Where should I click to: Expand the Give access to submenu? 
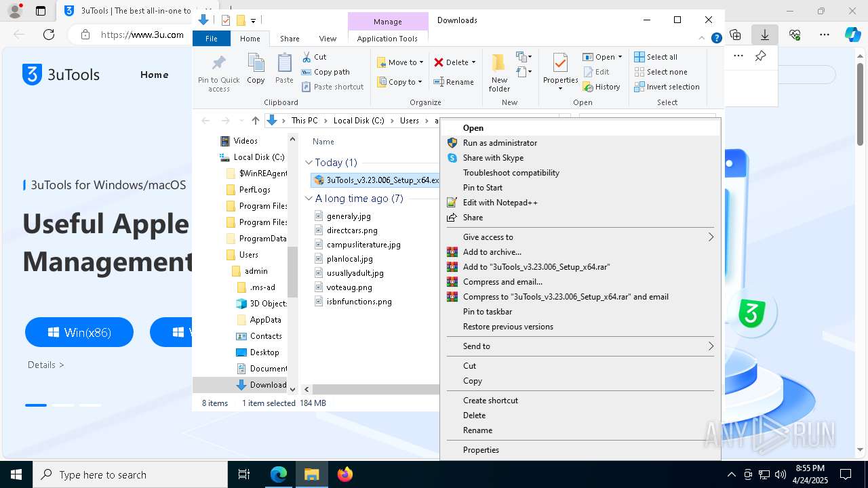pos(580,237)
